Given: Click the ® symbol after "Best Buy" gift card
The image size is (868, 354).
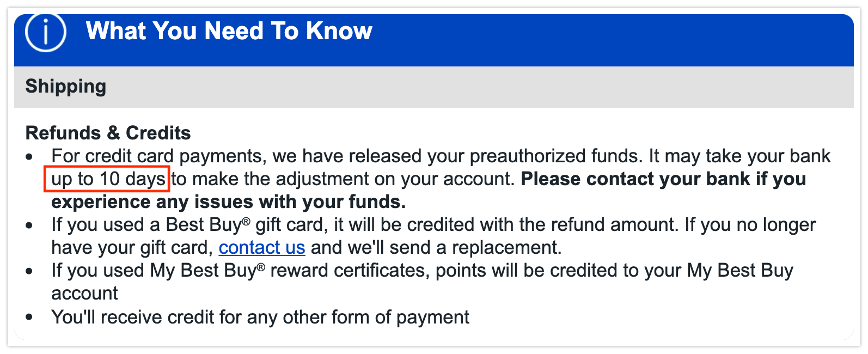Looking at the screenshot, I should point(246,221).
